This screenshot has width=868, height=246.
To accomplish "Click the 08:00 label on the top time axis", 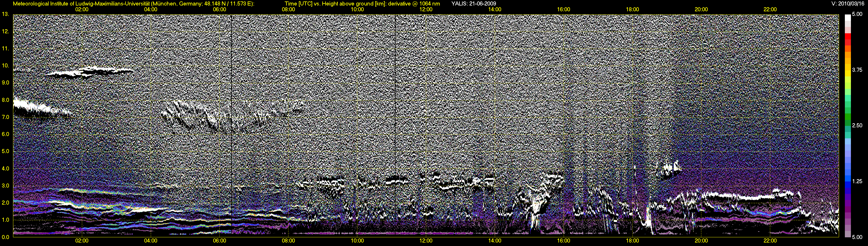I will coord(288,10).
